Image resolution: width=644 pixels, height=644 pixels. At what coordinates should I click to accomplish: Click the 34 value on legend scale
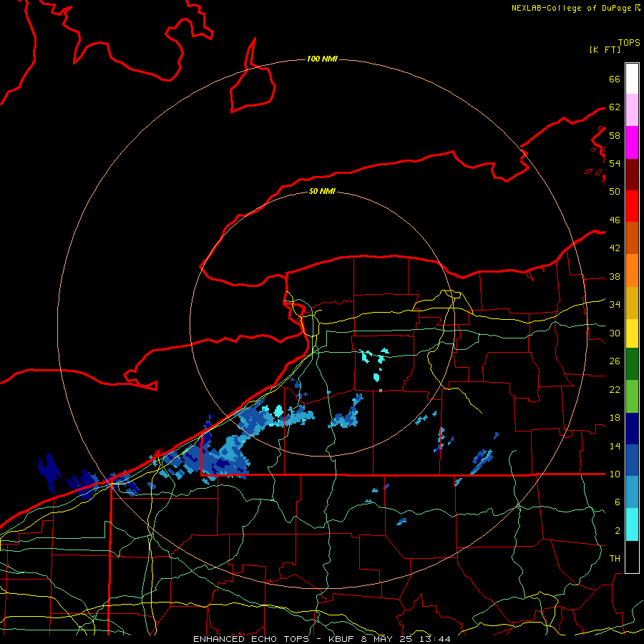tap(615, 304)
